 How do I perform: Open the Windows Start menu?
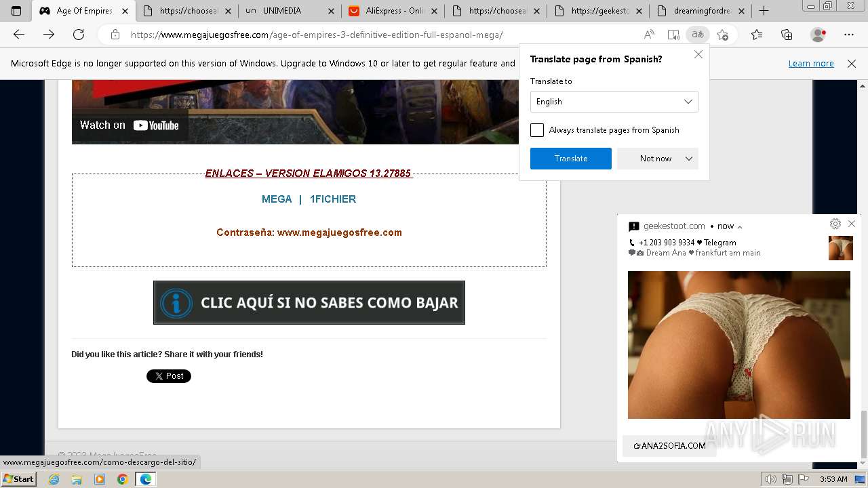pos(19,479)
